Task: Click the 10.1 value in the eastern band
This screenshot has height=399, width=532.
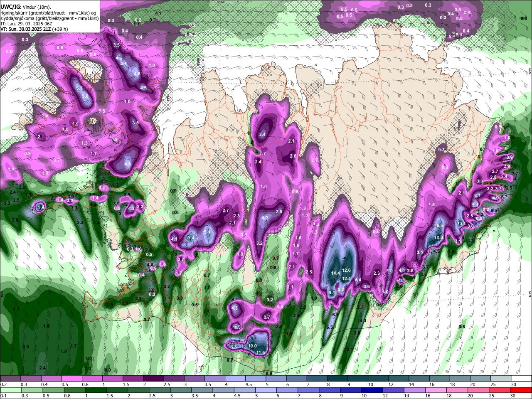Action: [461, 224]
